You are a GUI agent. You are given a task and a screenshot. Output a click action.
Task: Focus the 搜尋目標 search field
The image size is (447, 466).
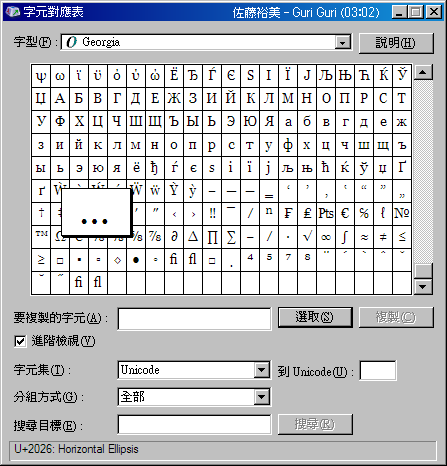194,424
